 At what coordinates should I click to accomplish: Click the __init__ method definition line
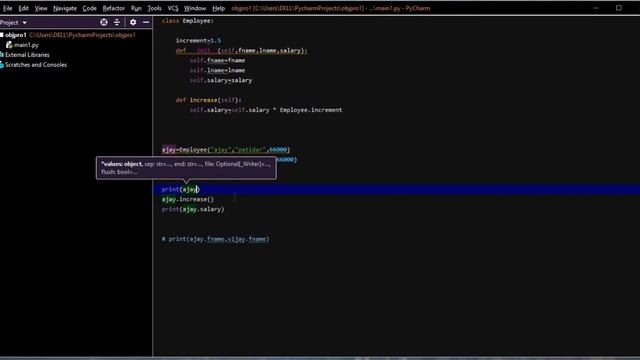click(241, 51)
